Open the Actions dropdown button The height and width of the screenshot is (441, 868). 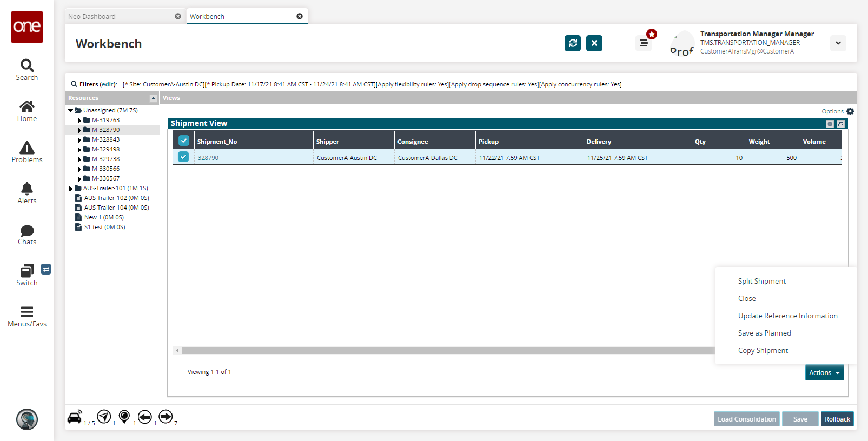pos(824,372)
